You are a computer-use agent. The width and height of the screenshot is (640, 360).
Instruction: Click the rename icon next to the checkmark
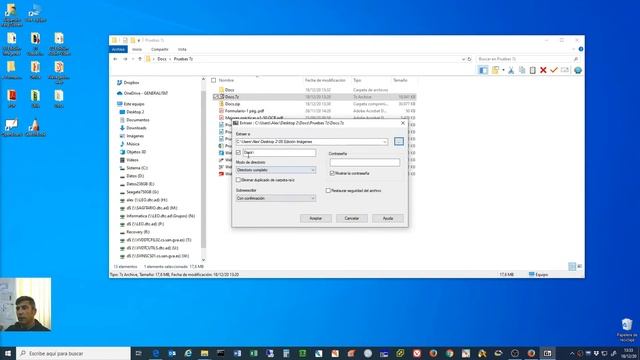[x=565, y=70]
